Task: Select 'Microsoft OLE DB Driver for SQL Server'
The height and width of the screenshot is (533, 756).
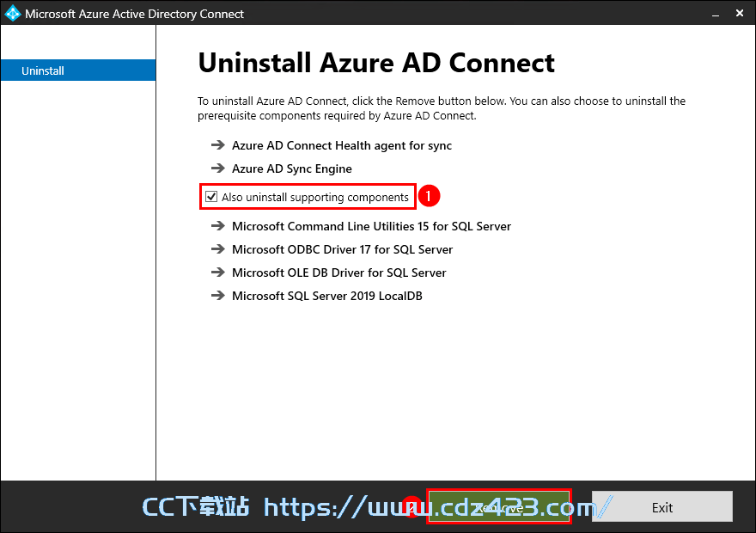Action: tap(339, 273)
